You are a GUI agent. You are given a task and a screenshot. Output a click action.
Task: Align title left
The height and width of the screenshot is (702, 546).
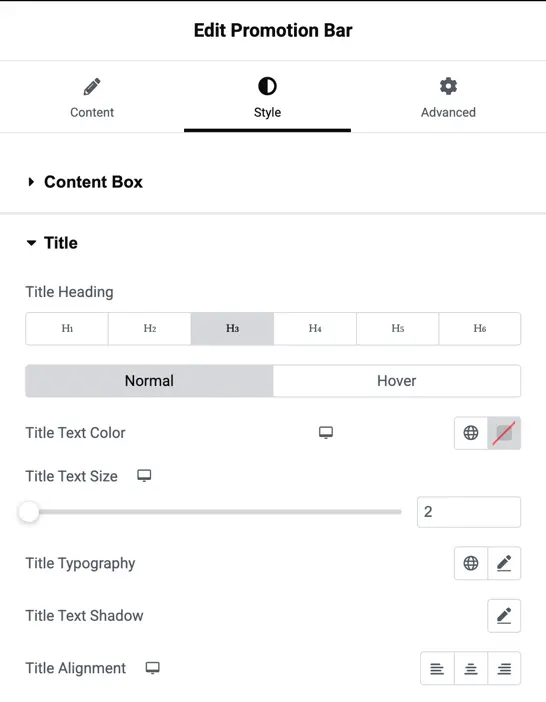pos(437,668)
